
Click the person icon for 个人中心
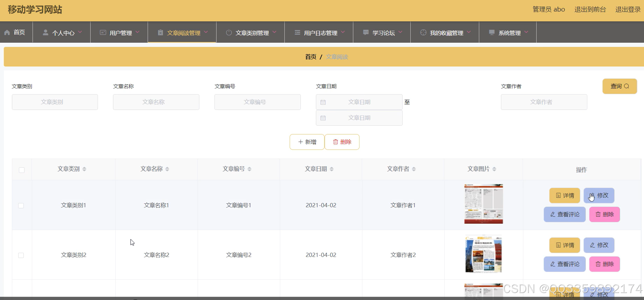(45, 33)
